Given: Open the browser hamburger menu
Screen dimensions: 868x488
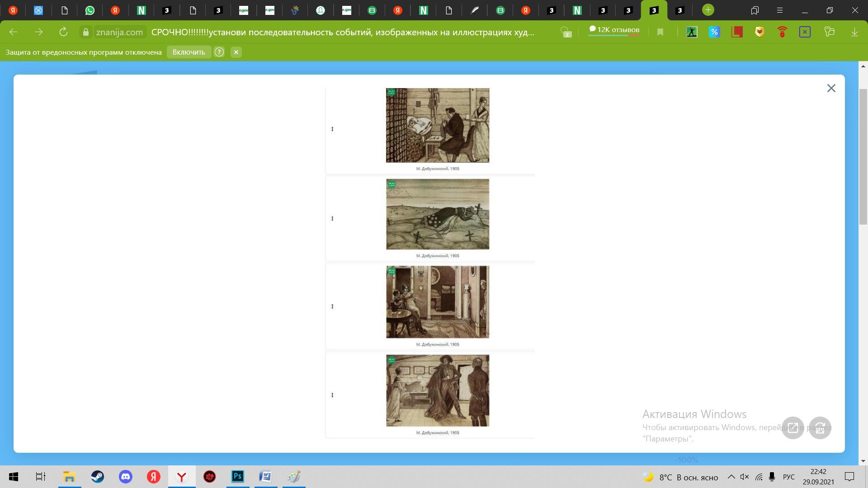Looking at the screenshot, I should tap(779, 10).
